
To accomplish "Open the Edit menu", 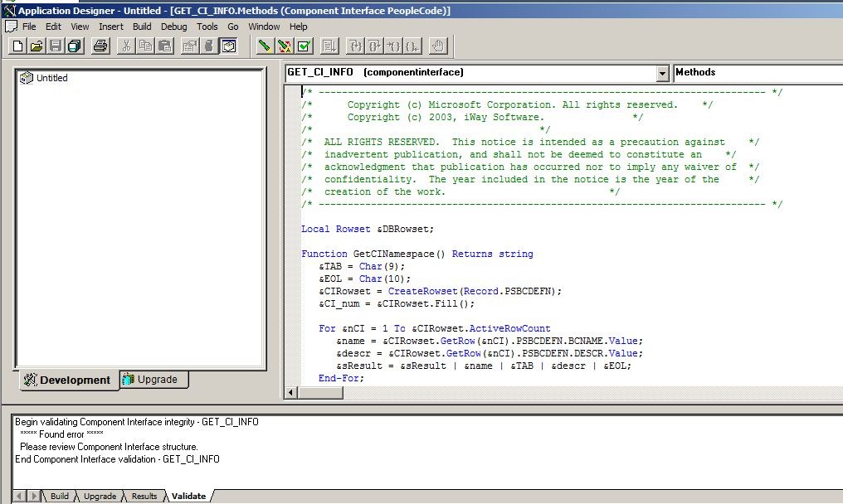I will click(x=53, y=27).
